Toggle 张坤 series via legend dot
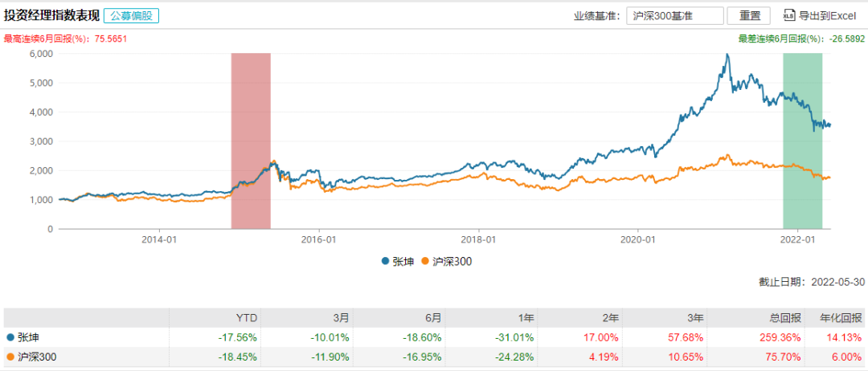Screen dimensions: 868x371 (386, 261)
